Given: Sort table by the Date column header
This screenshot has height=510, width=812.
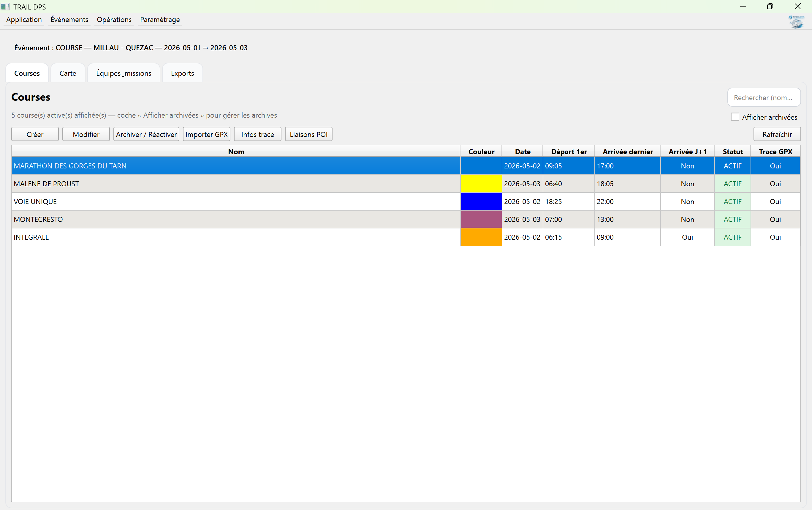Looking at the screenshot, I should [x=523, y=152].
